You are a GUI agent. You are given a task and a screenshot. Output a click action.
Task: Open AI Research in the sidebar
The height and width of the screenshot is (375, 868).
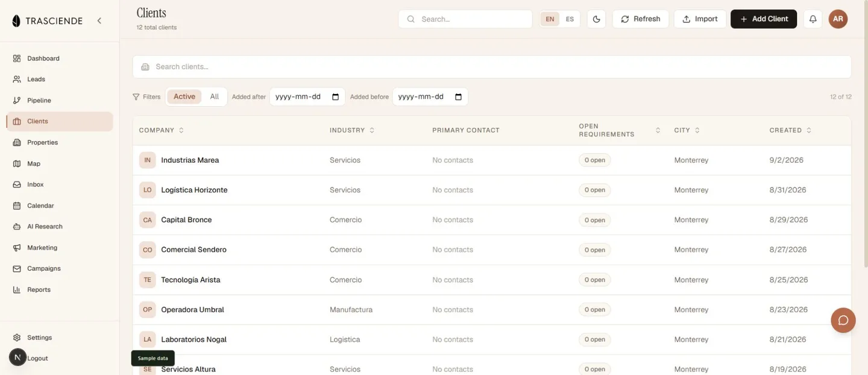coord(60,227)
